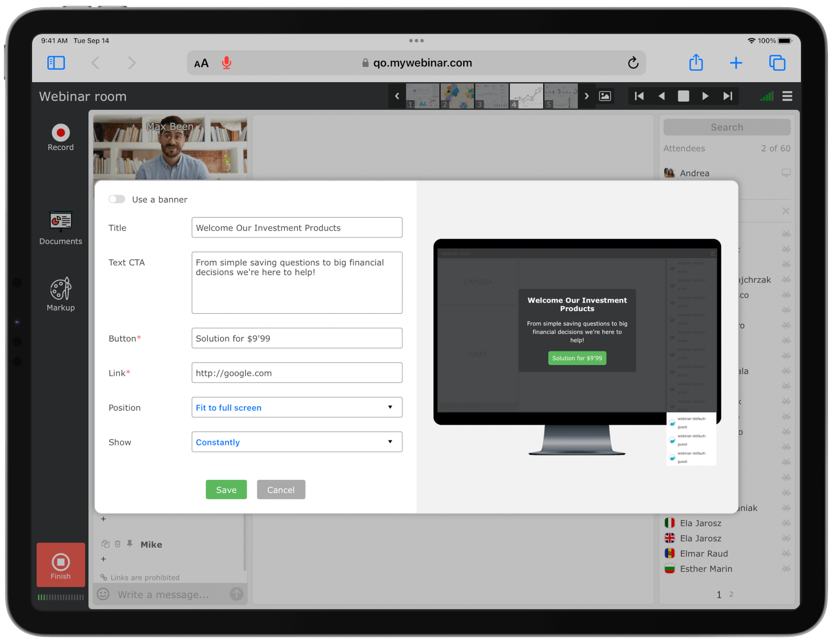Go to attendees page 2
The image size is (833, 644).
coord(731,595)
